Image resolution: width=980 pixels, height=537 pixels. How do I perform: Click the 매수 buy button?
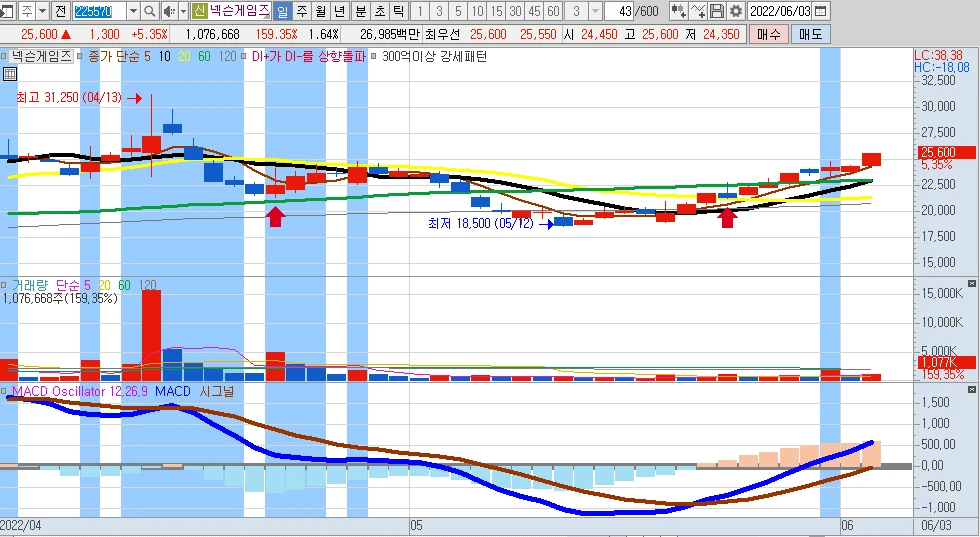[x=768, y=34]
